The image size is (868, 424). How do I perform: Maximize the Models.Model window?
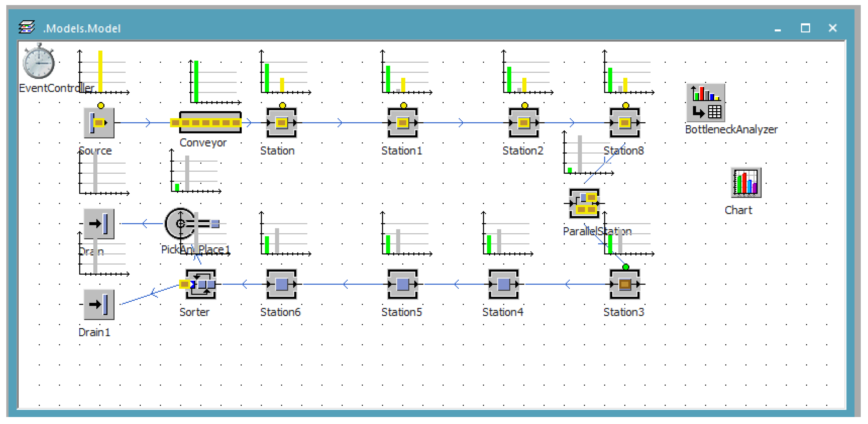[805, 28]
